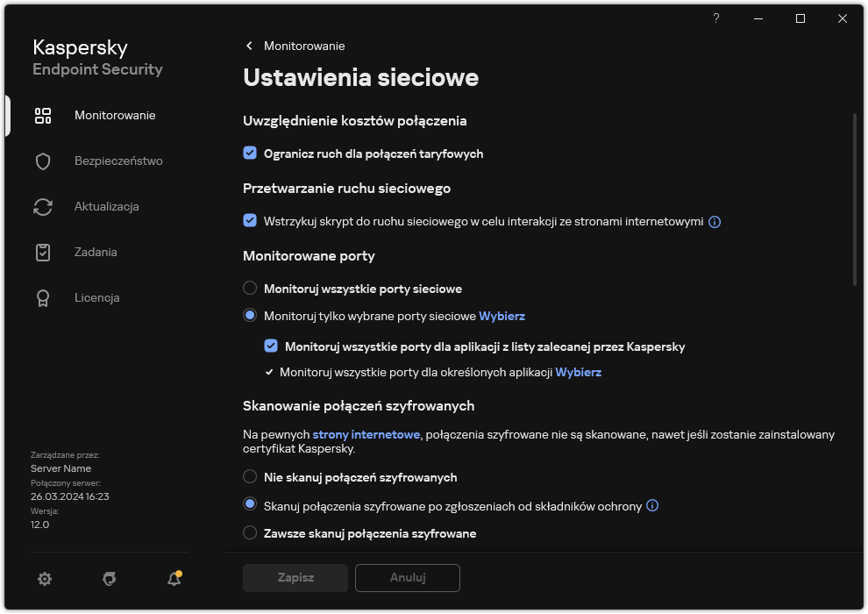Disable limiting traffic for metered connections
Viewport: 868px width, 614px height.
pyautogui.click(x=250, y=153)
